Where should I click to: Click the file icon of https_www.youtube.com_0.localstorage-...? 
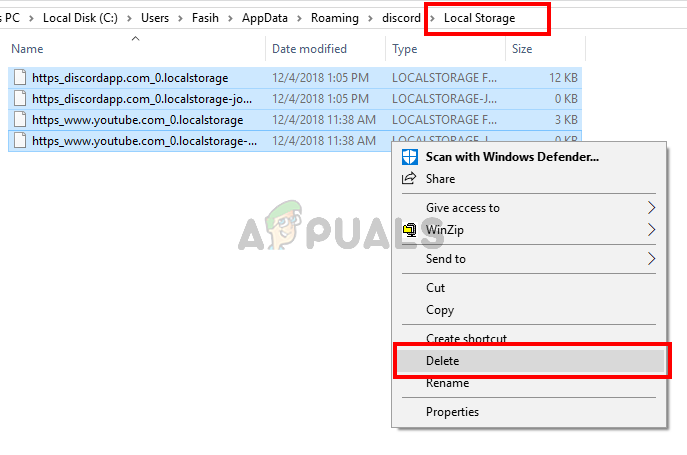click(x=20, y=141)
